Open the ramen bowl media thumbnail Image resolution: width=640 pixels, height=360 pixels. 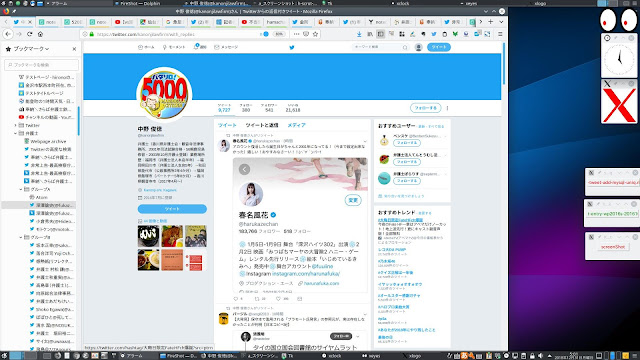(x=149, y=260)
